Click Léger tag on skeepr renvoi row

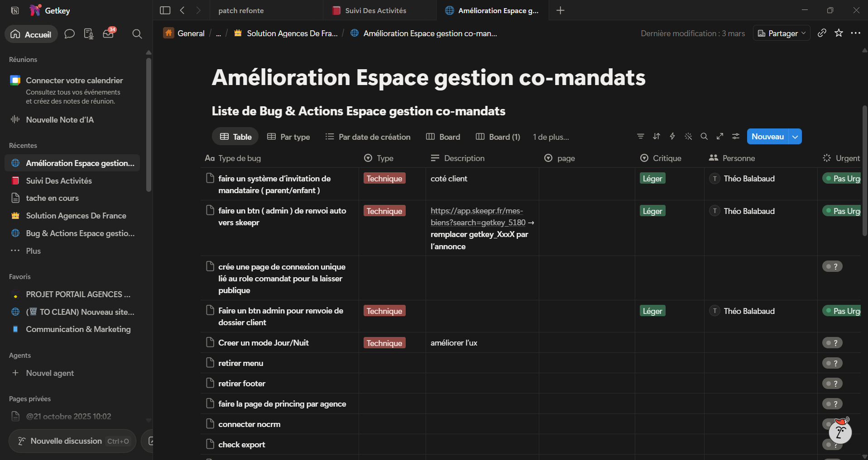coord(652,211)
